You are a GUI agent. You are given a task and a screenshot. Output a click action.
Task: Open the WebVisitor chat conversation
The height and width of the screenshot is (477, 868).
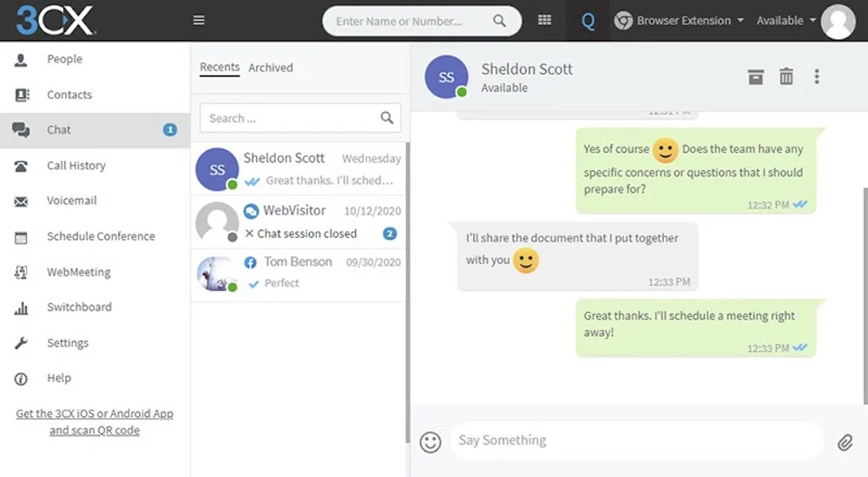click(299, 222)
